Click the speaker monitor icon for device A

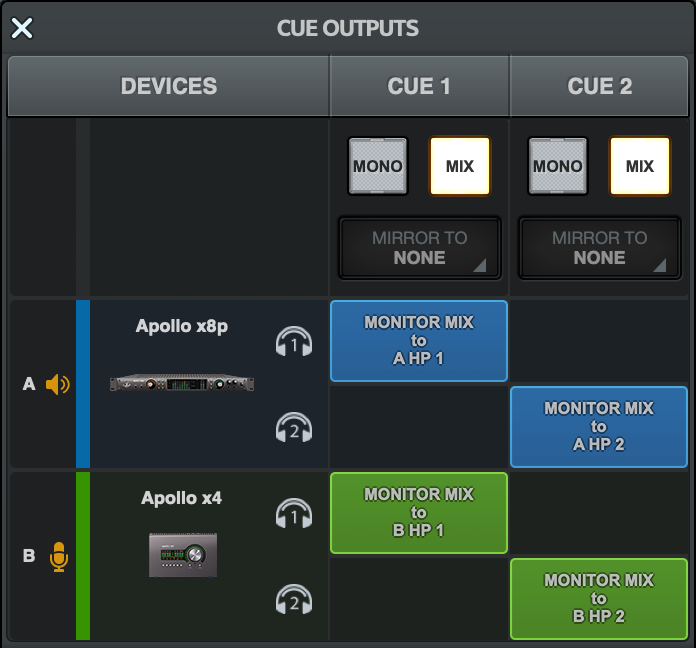(x=58, y=384)
